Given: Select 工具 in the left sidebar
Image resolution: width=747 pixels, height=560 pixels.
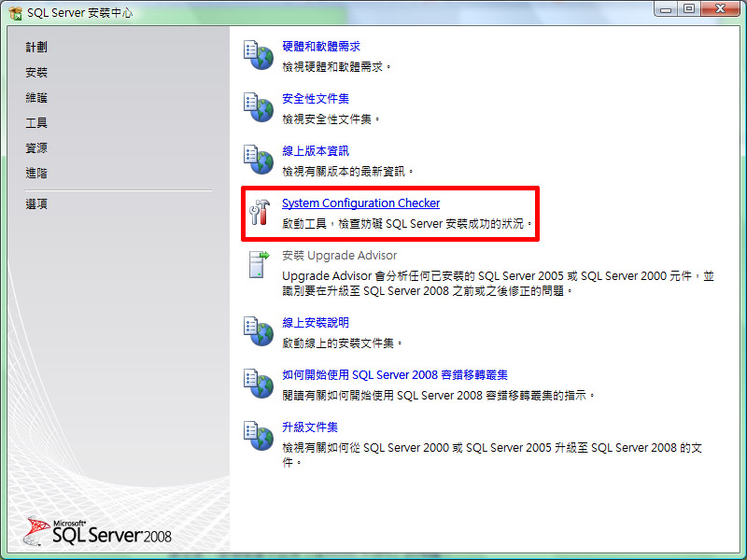Looking at the screenshot, I should coord(36,123).
